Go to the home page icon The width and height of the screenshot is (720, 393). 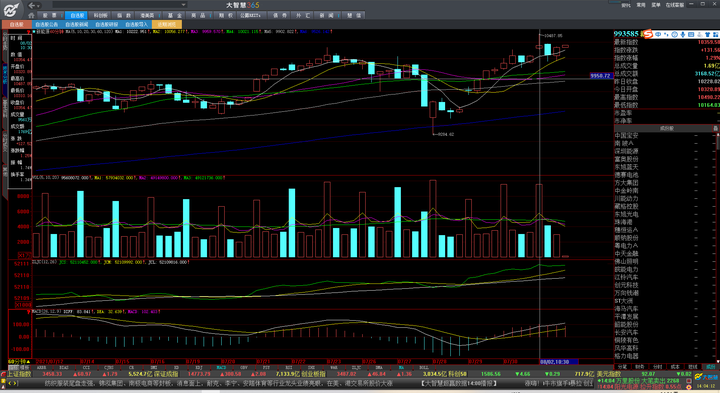(x=31, y=15)
